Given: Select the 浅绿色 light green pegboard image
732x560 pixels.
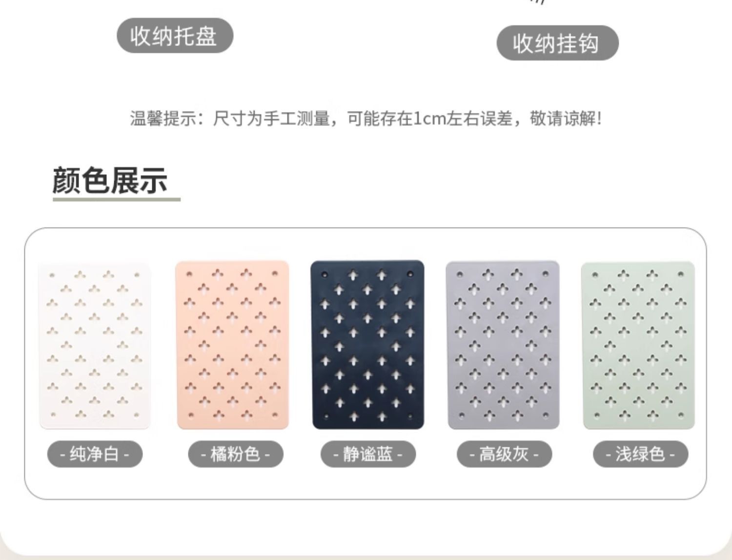Looking at the screenshot, I should (638, 346).
